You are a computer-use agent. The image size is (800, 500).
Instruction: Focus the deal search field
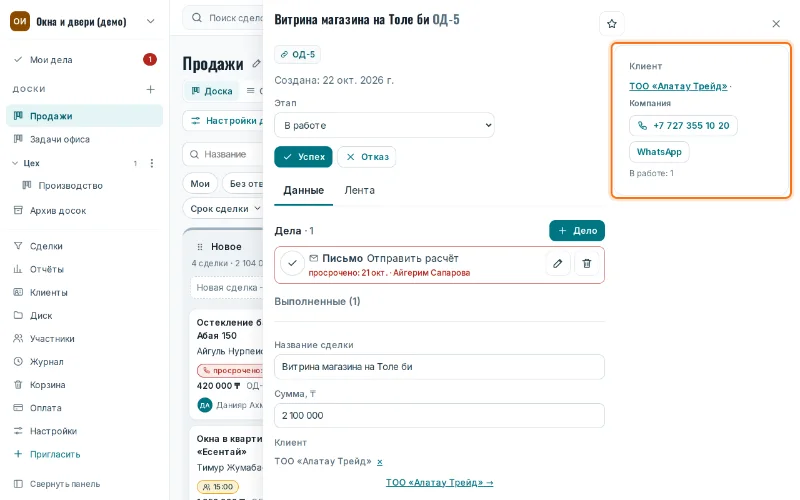point(223,18)
